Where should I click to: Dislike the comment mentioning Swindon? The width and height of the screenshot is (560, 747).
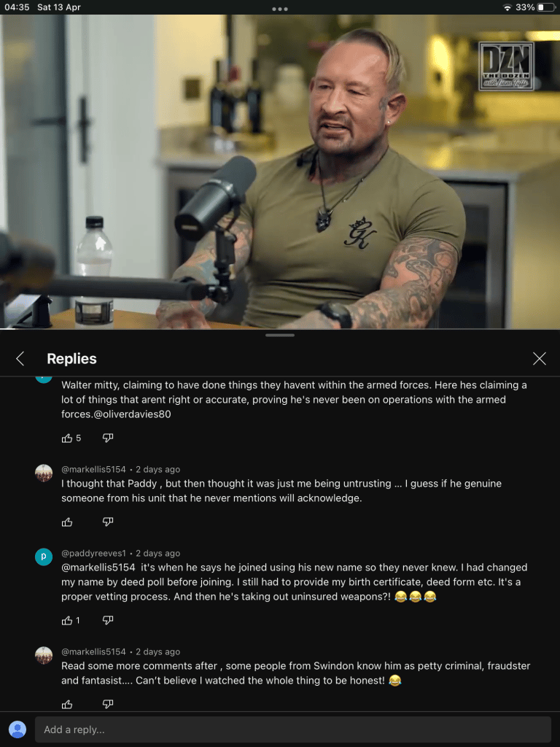(x=108, y=704)
